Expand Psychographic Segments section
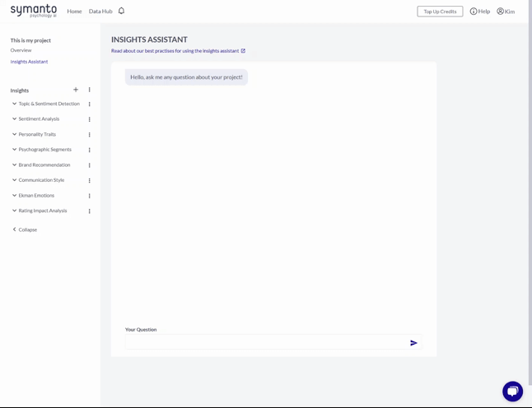The height and width of the screenshot is (408, 532). pyautogui.click(x=14, y=150)
